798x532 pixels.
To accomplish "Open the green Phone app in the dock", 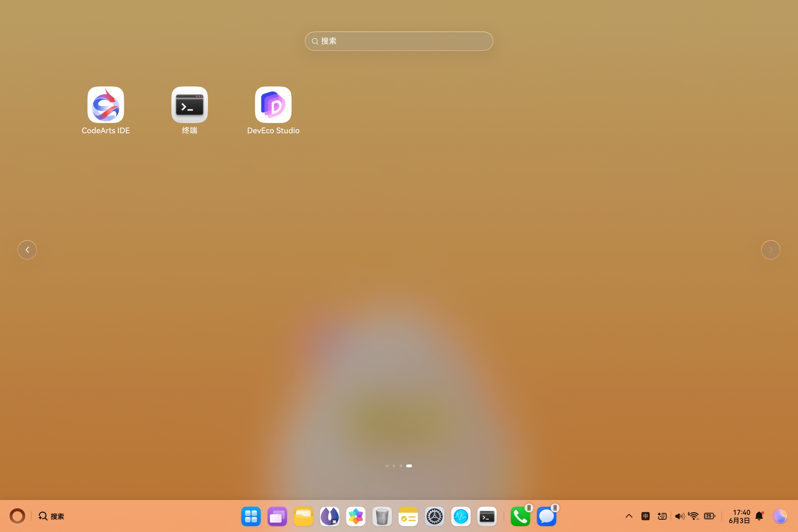I will tap(520, 516).
